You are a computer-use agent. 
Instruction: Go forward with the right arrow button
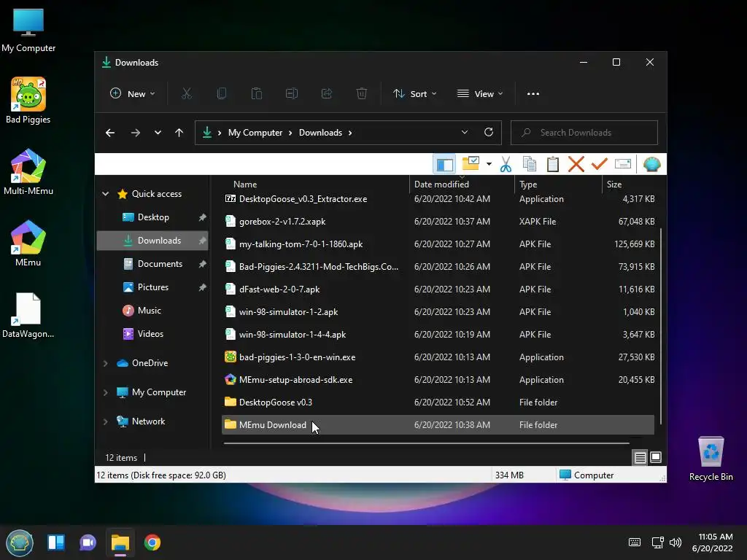(x=136, y=133)
